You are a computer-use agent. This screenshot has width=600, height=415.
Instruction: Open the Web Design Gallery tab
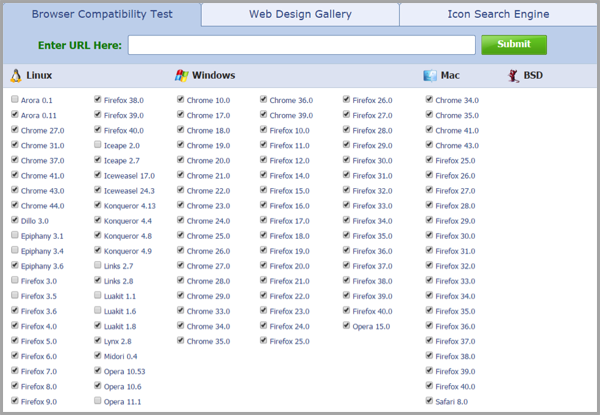tap(300, 14)
